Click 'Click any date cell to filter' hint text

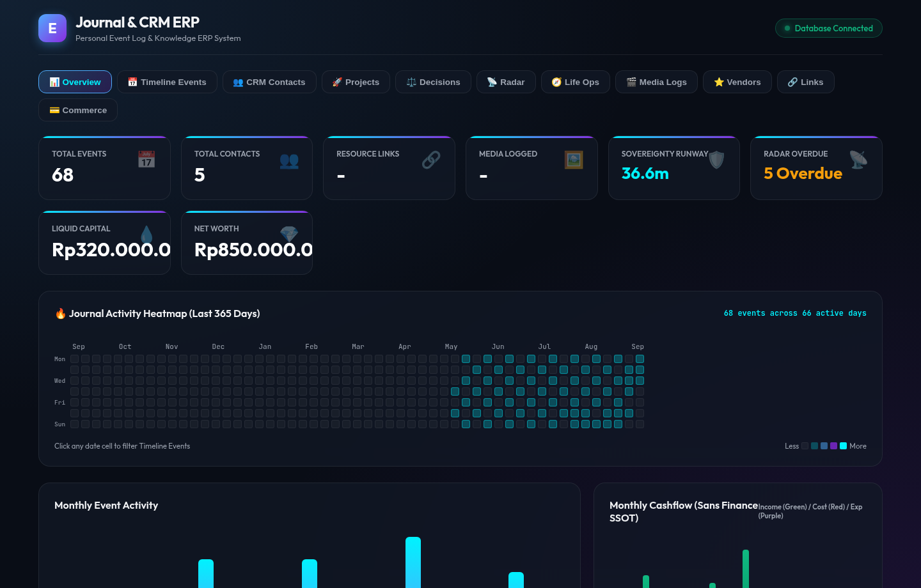[122, 446]
